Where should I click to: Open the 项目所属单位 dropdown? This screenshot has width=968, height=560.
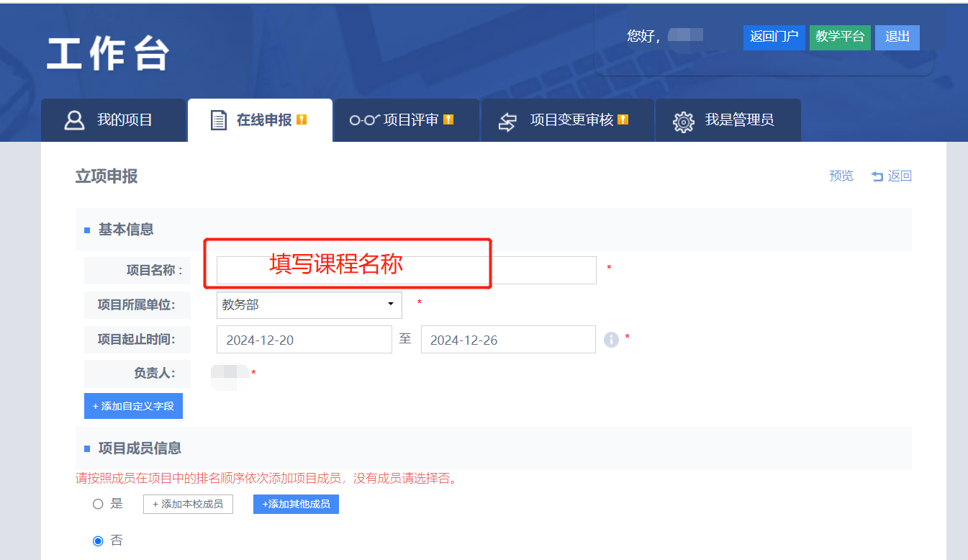309,305
